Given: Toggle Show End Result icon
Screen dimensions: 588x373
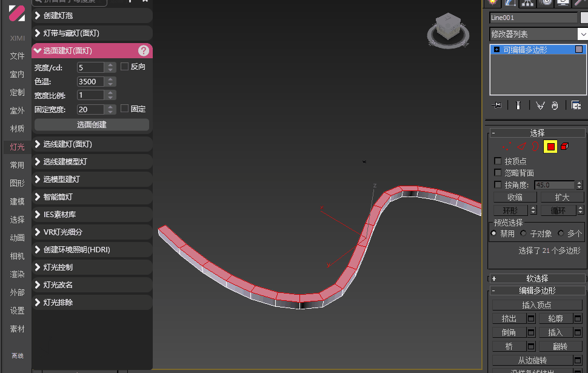Looking at the screenshot, I should pyautogui.click(x=518, y=106).
